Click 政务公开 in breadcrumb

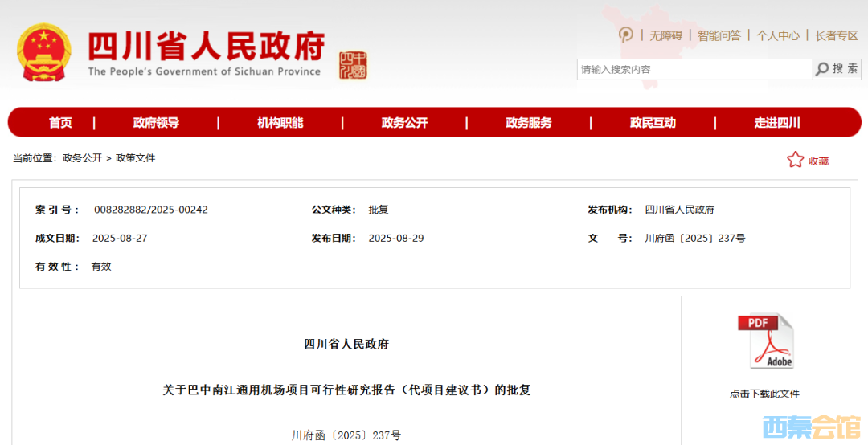[x=83, y=158]
